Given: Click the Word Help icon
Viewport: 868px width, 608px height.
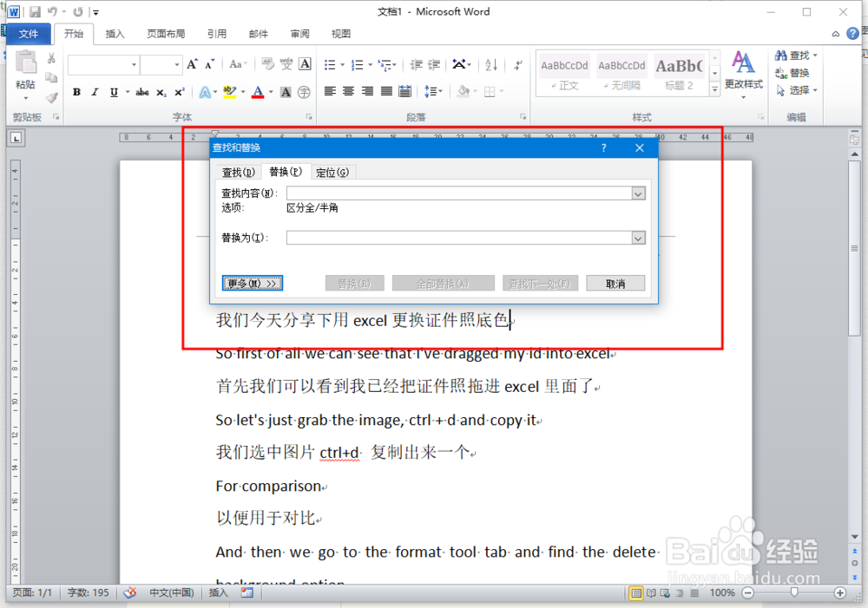Looking at the screenshot, I should point(852,34).
